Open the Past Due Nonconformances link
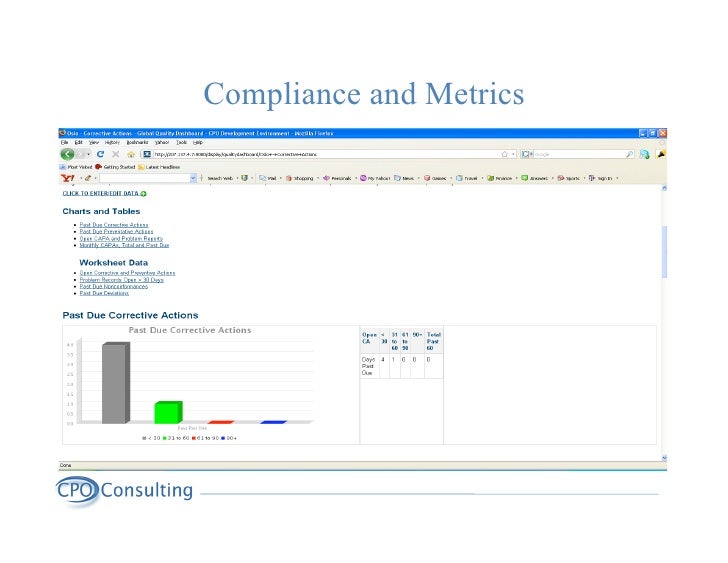Viewport: 728px width, 563px height. (114, 286)
